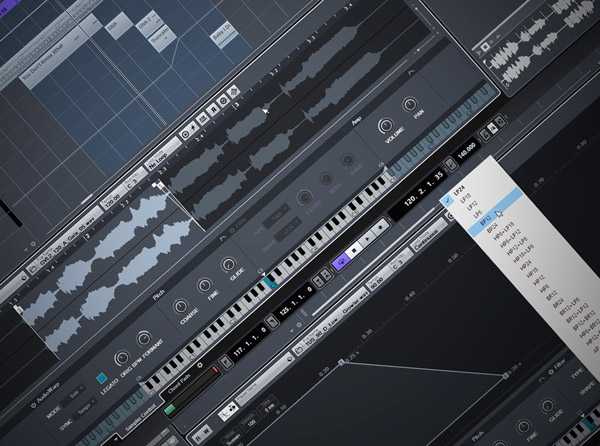Click the green chord pad
The image size is (600, 446).
coord(170,409)
